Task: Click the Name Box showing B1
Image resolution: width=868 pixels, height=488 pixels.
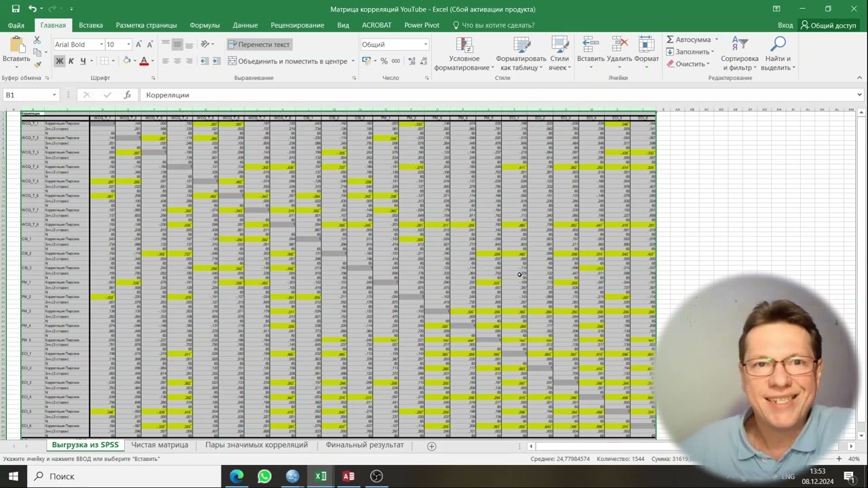Action: pos(31,95)
